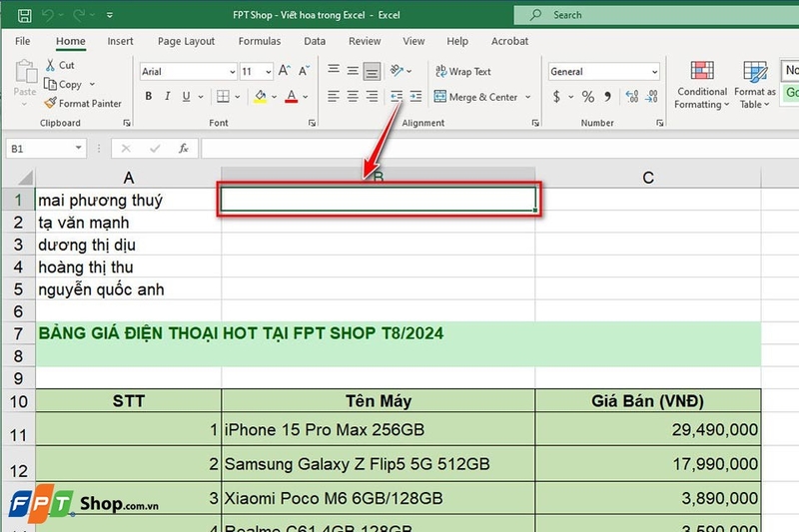Switch to the Formulas tab
The width and height of the screenshot is (799, 532).
click(x=260, y=41)
